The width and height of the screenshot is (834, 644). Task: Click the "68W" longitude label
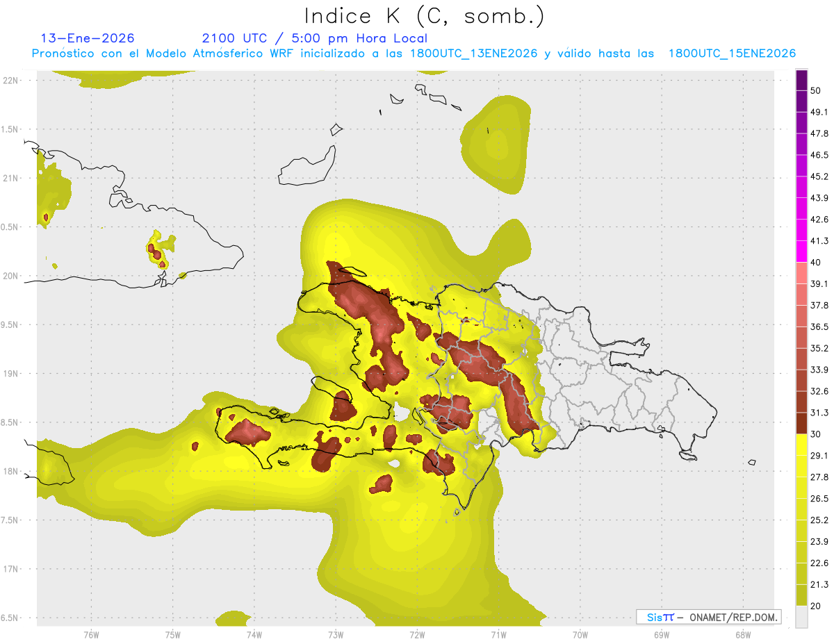[x=743, y=634]
